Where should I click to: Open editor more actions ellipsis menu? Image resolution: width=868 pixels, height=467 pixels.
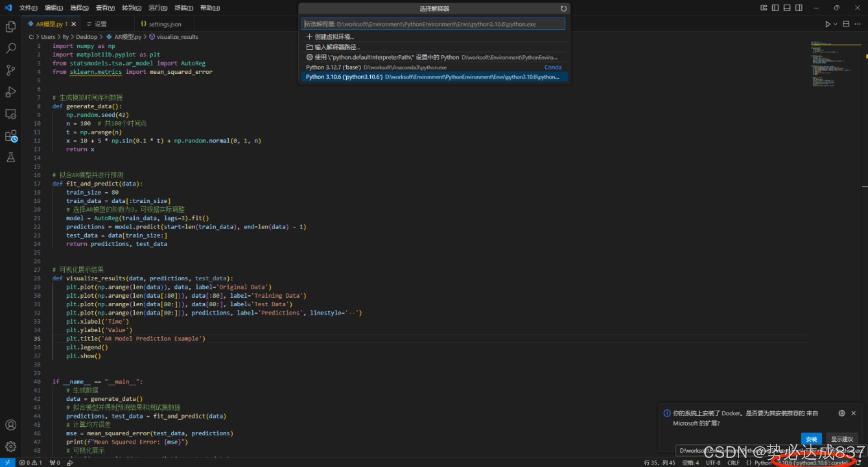[x=859, y=24]
